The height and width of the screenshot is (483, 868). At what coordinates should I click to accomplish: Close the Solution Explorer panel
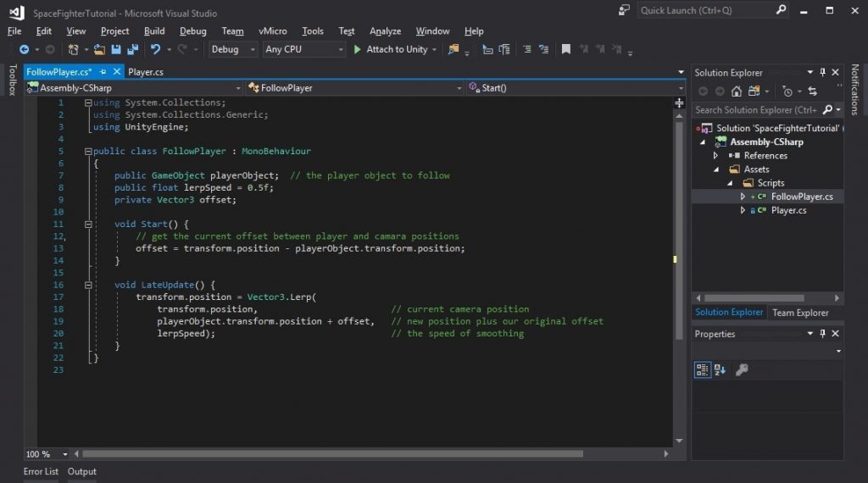(x=835, y=73)
